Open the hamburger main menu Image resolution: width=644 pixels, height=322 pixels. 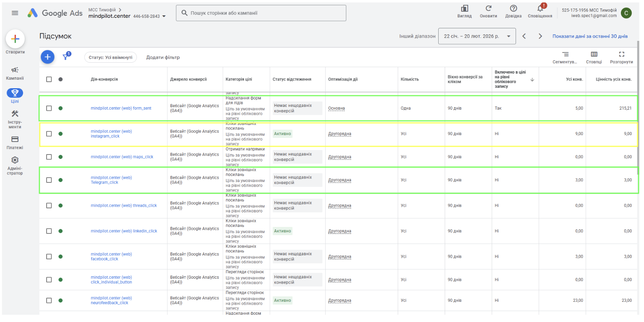pyautogui.click(x=15, y=13)
